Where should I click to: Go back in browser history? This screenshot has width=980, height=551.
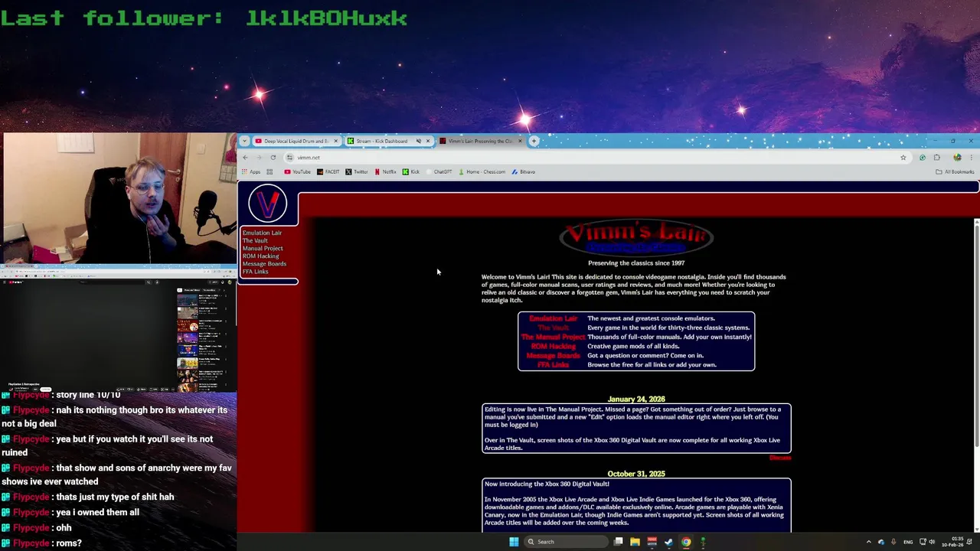[245, 158]
